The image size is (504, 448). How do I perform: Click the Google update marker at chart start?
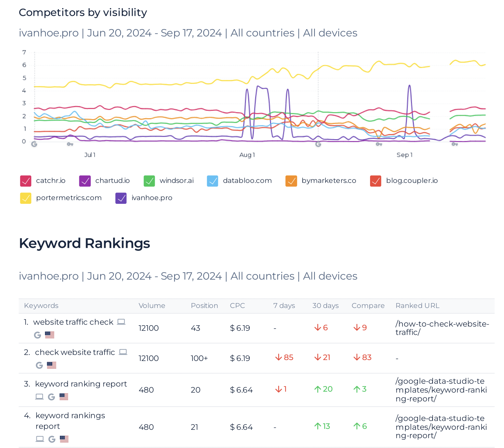click(x=34, y=144)
